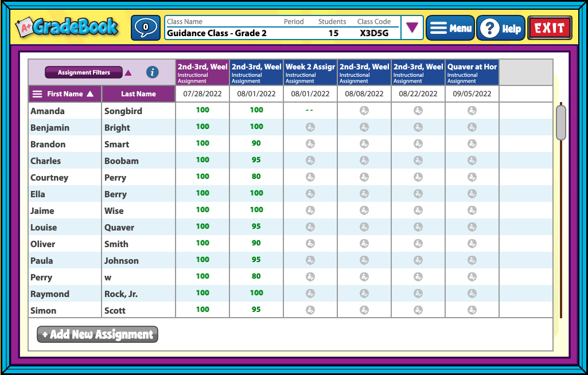The width and height of the screenshot is (588, 375).
Task: Select Oliver's 09/05/2022 assignment status icon
Action: tap(472, 243)
